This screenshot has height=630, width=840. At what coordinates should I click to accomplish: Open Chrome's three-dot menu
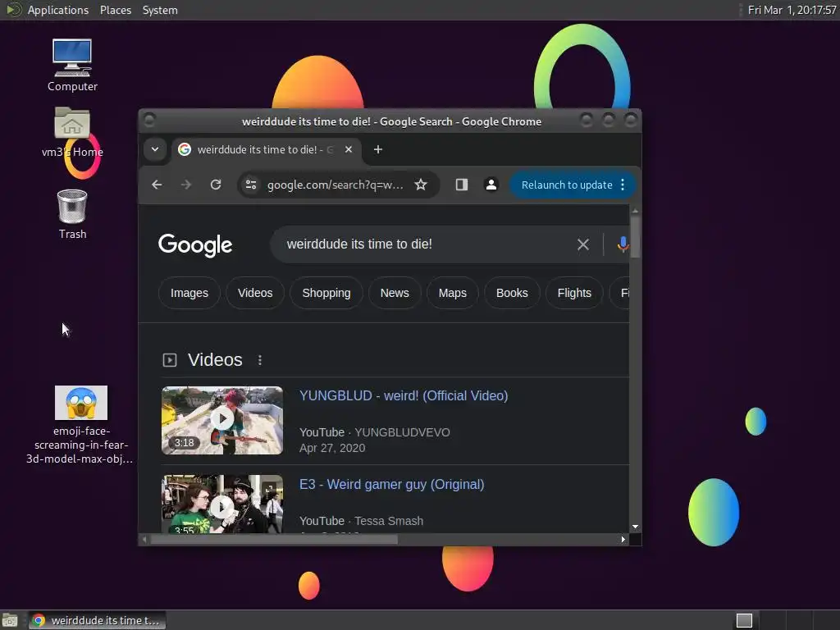[x=623, y=185]
